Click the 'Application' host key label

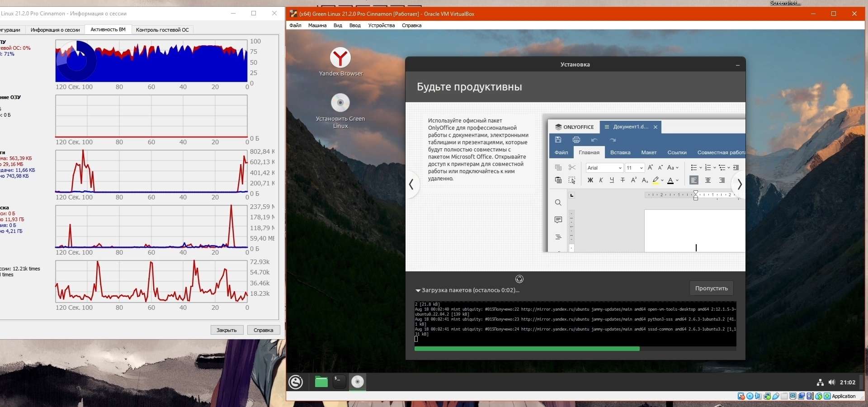(844, 396)
